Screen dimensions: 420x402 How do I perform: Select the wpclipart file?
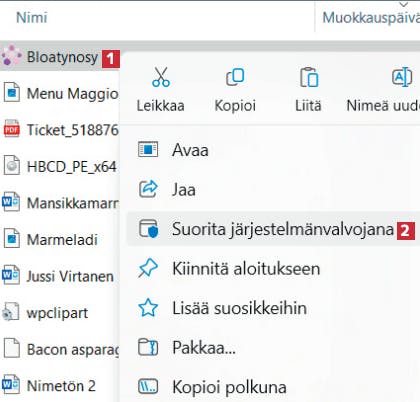click(60, 313)
